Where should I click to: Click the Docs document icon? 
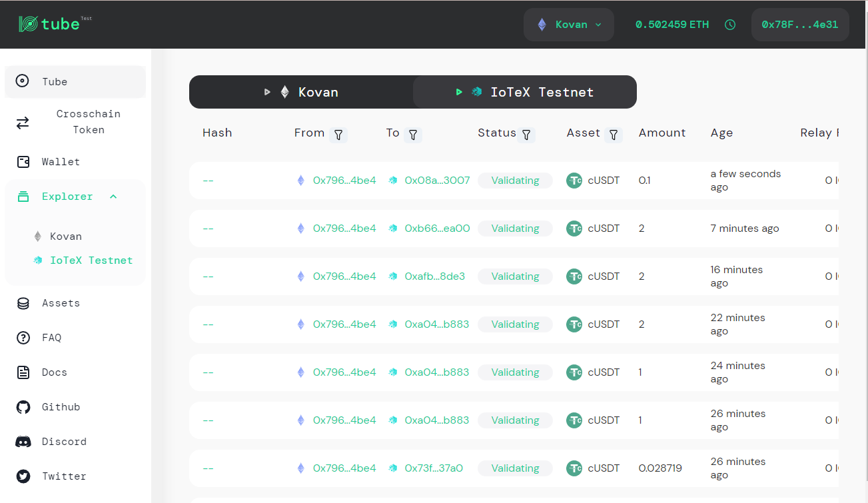pyautogui.click(x=23, y=372)
